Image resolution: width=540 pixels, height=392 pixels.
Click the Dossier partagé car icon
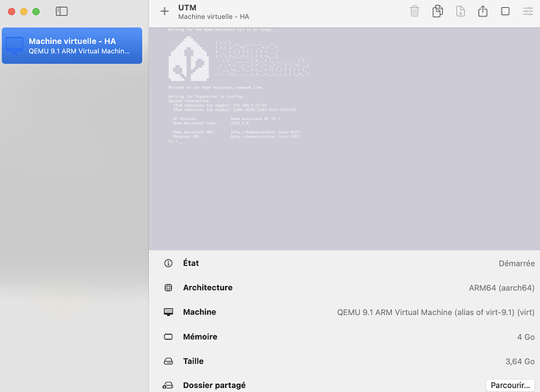(x=168, y=385)
